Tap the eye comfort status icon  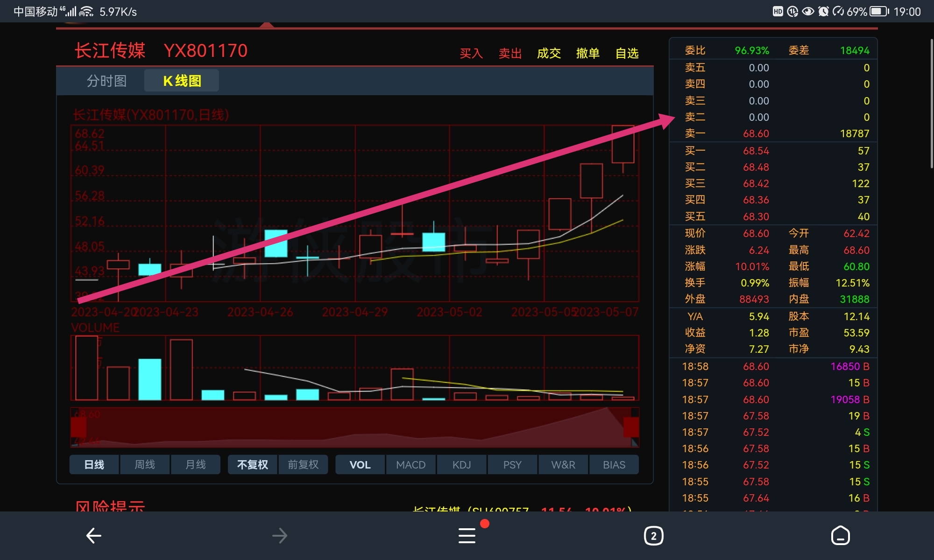point(808,11)
